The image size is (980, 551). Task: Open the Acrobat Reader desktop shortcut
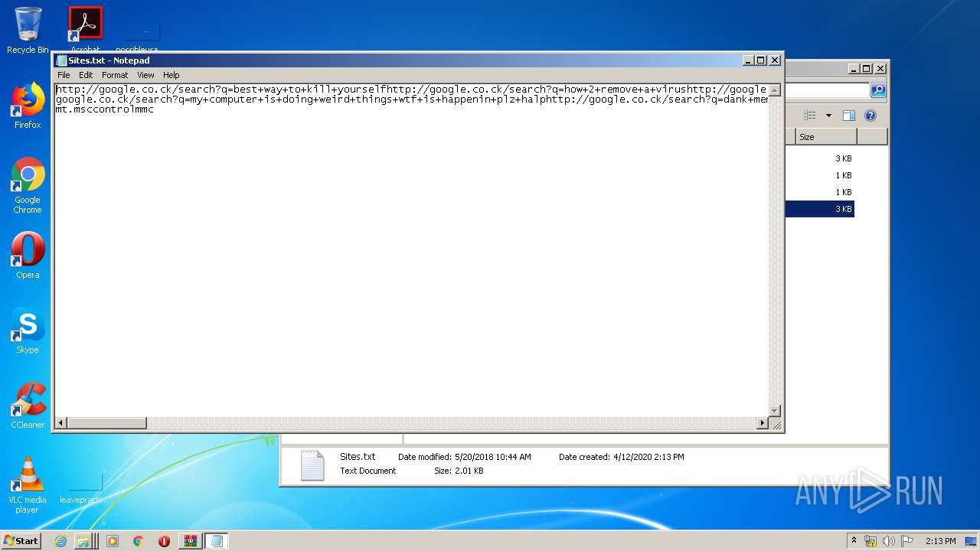click(x=85, y=29)
